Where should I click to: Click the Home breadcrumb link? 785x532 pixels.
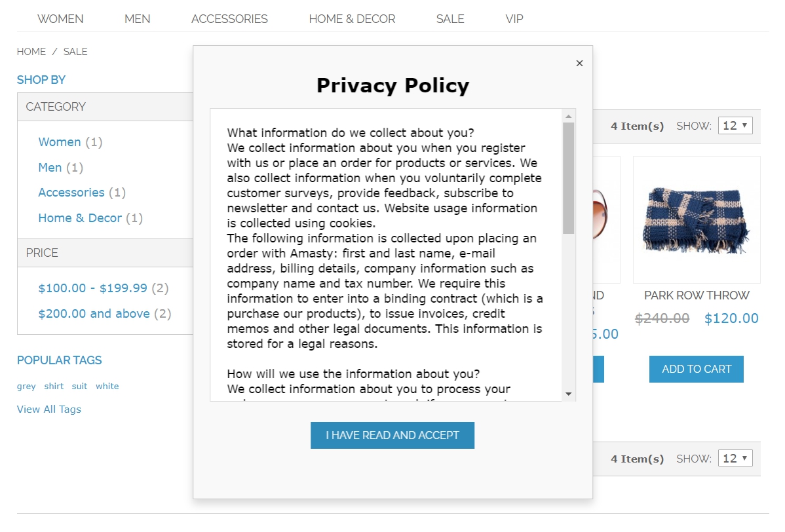pyautogui.click(x=31, y=52)
